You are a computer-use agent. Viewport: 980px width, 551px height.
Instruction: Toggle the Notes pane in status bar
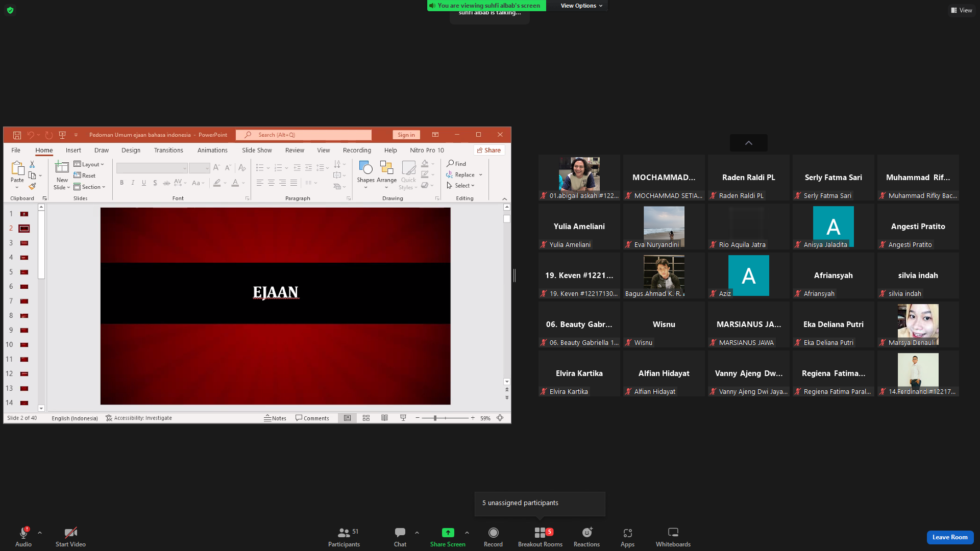(x=275, y=418)
